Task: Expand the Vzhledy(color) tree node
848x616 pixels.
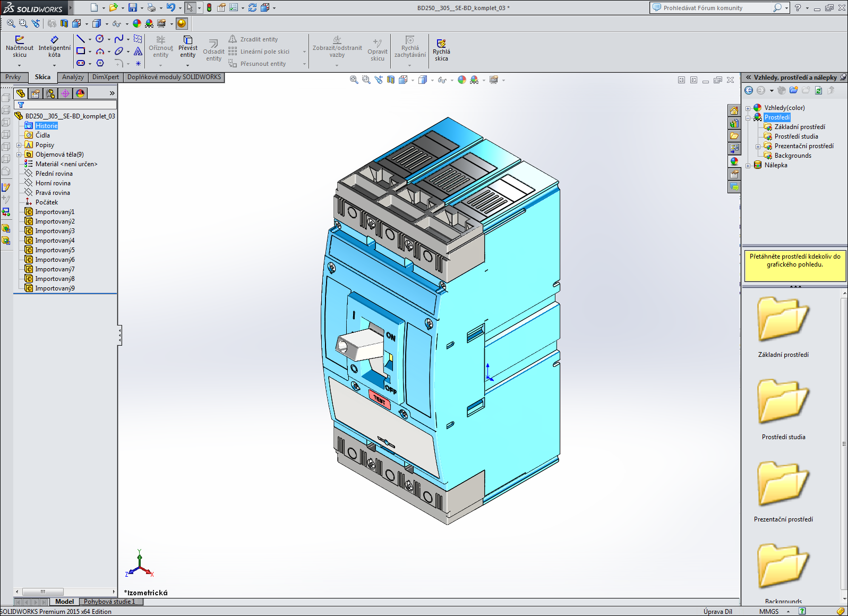Action: click(x=748, y=108)
